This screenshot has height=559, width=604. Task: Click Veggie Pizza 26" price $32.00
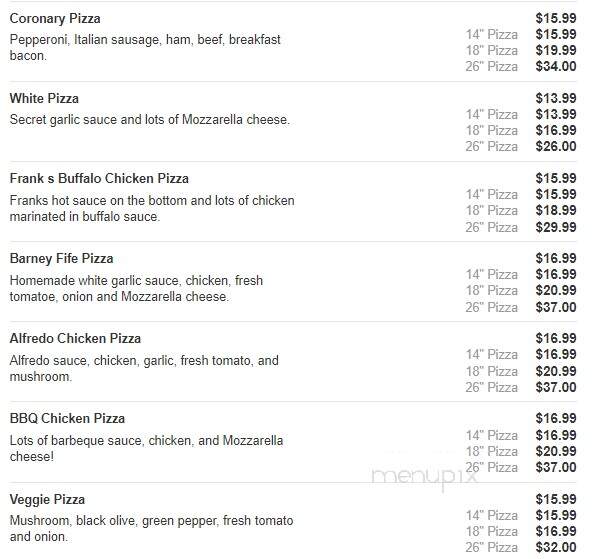point(556,547)
